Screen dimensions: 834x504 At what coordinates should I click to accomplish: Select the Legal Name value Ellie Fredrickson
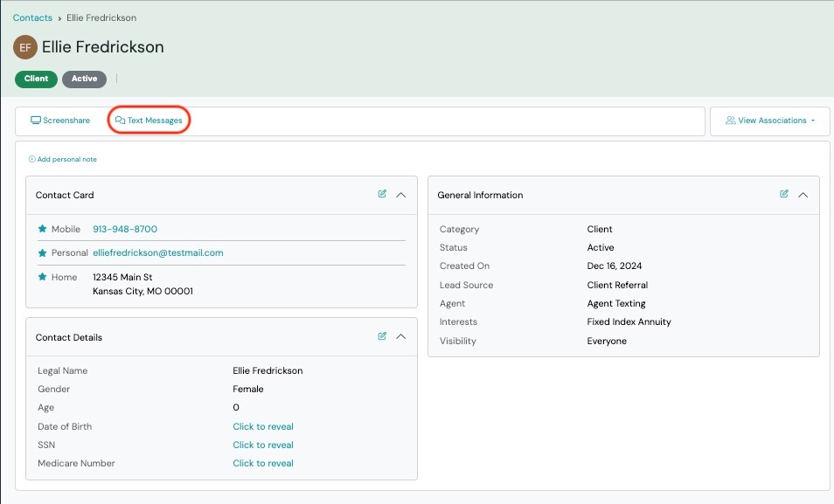pyautogui.click(x=268, y=370)
